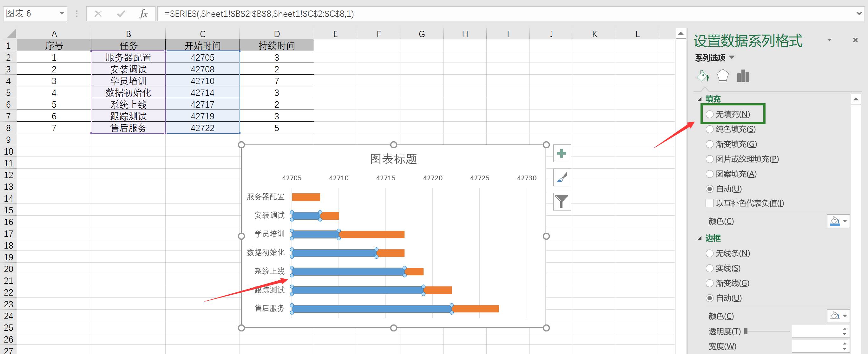Open the Series Options bar chart icon

click(x=743, y=76)
